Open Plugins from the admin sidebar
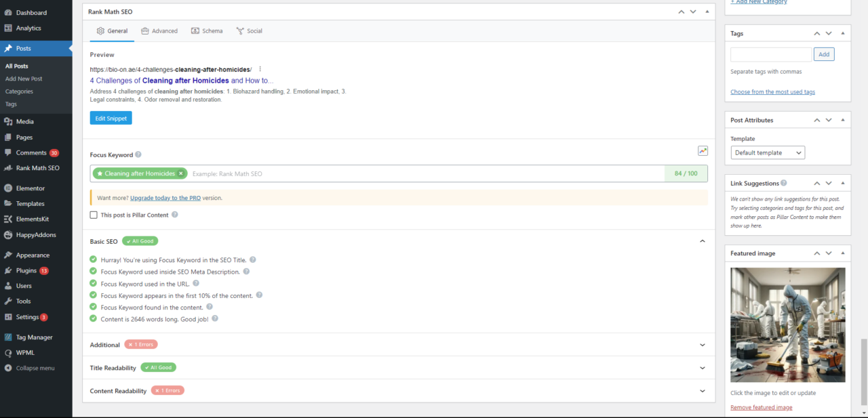This screenshot has height=418, width=868. coord(26,270)
